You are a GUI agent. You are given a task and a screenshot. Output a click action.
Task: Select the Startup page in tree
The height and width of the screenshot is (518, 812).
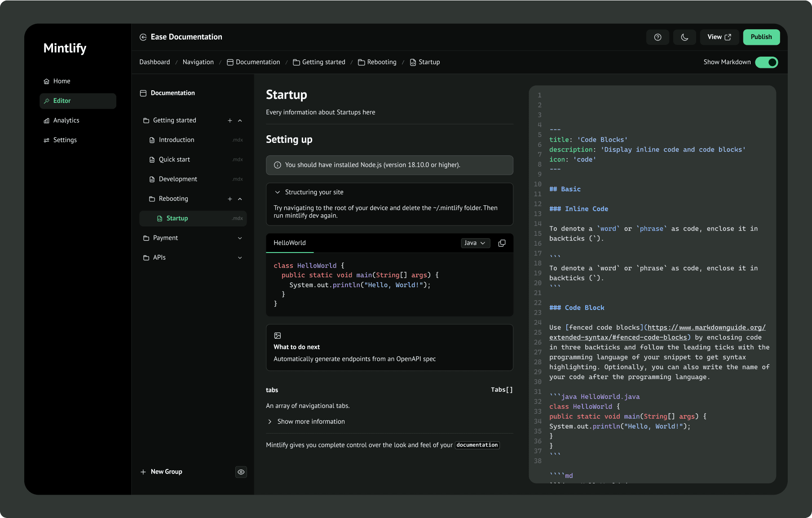193,218
